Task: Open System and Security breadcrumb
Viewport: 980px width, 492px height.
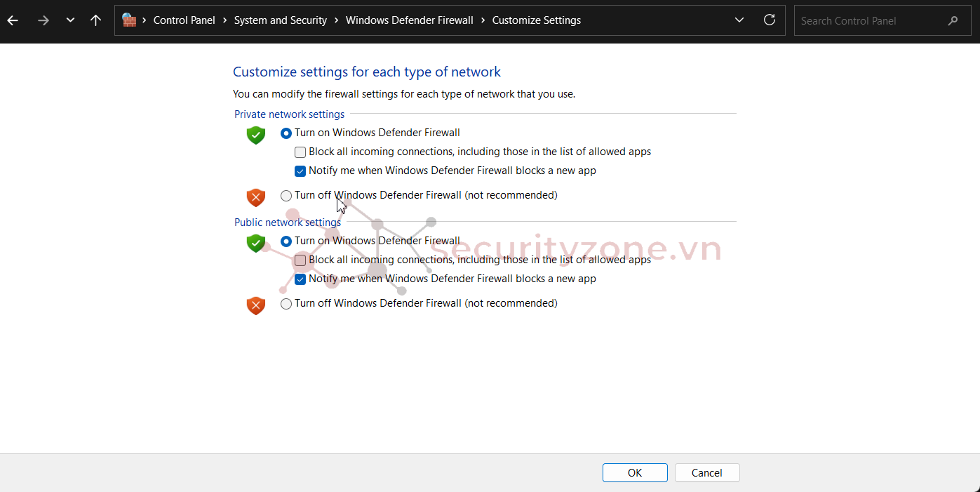Action: tap(281, 20)
